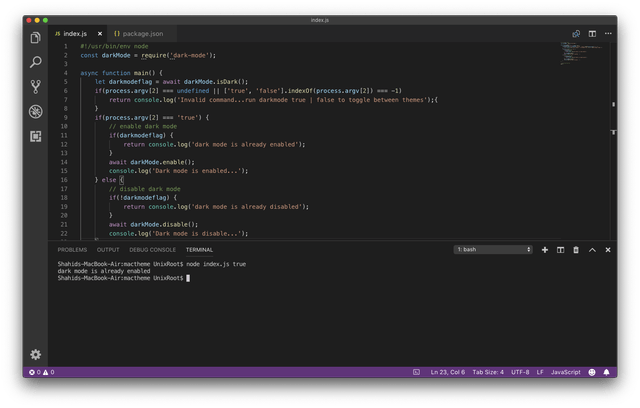Maximize the terminal panel with the chevron

point(592,249)
